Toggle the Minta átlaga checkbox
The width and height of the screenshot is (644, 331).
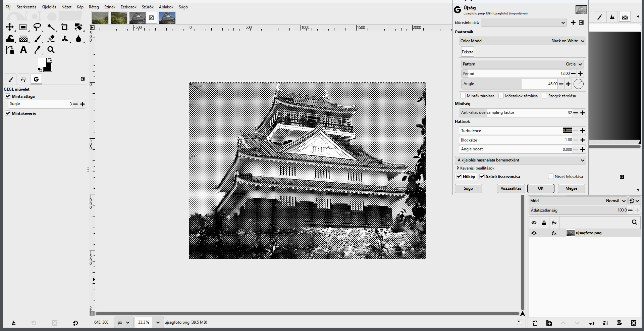click(x=8, y=96)
